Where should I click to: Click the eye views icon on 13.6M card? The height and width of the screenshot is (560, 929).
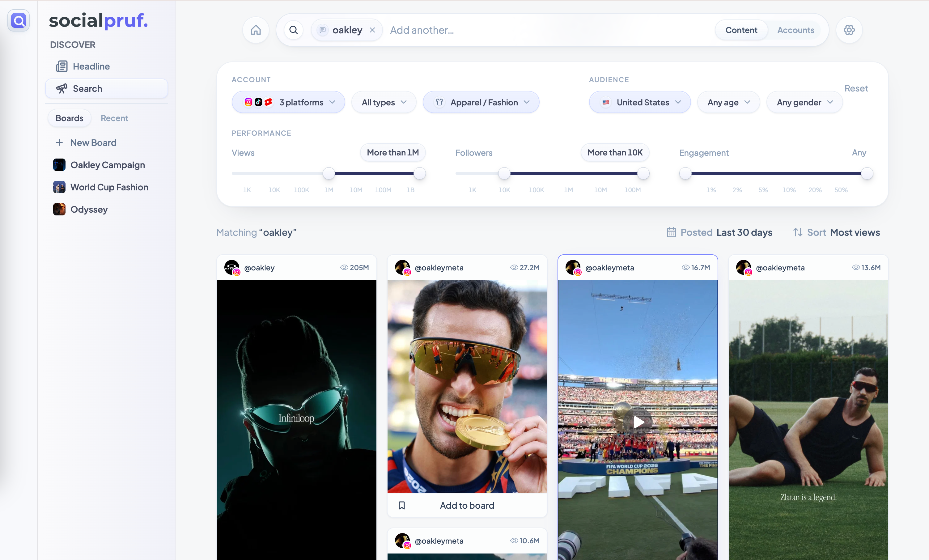856,267
